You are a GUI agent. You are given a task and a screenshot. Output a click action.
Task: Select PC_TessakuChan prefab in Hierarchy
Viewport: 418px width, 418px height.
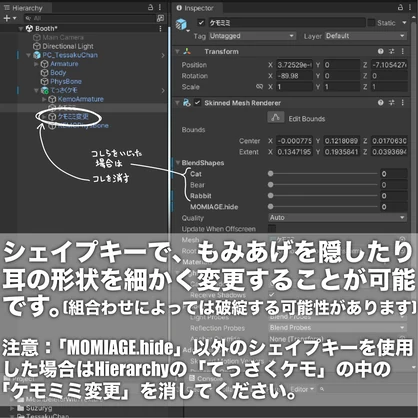(70, 55)
